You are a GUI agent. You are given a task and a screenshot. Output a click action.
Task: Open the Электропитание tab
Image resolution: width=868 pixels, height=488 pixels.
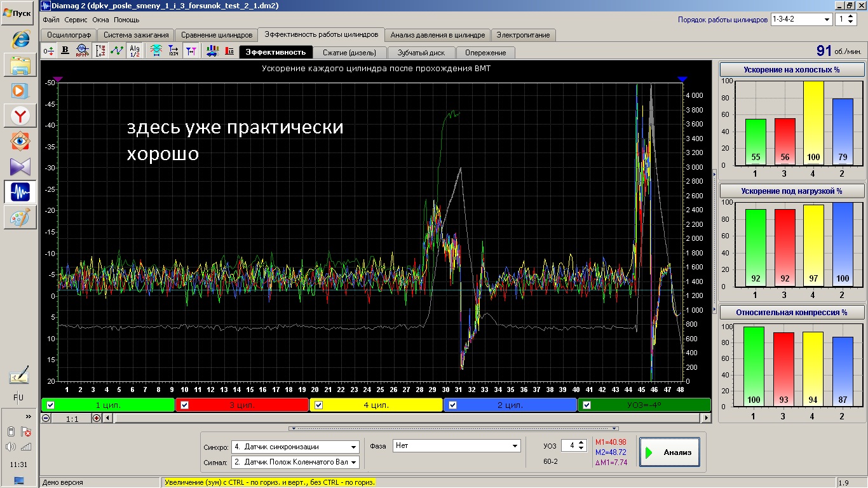coord(524,35)
